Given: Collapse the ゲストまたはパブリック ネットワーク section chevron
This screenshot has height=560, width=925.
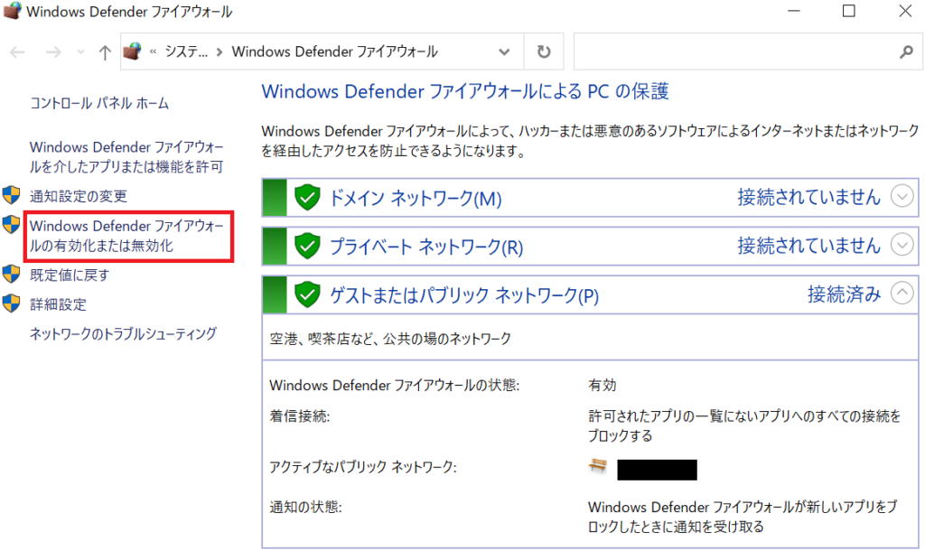Looking at the screenshot, I should point(902,293).
